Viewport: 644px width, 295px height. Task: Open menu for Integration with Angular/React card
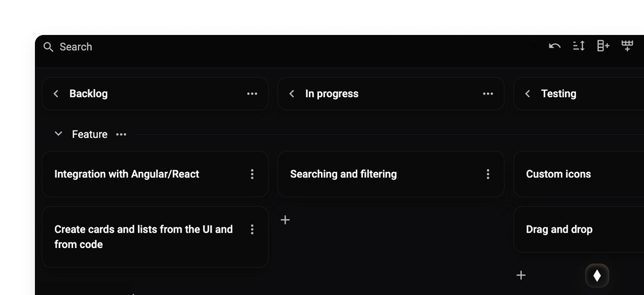252,174
